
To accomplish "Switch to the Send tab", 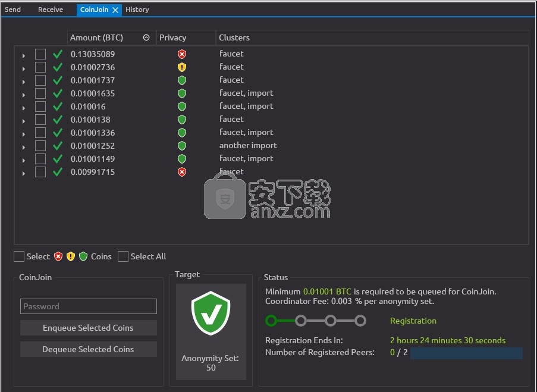I will pyautogui.click(x=12, y=10).
